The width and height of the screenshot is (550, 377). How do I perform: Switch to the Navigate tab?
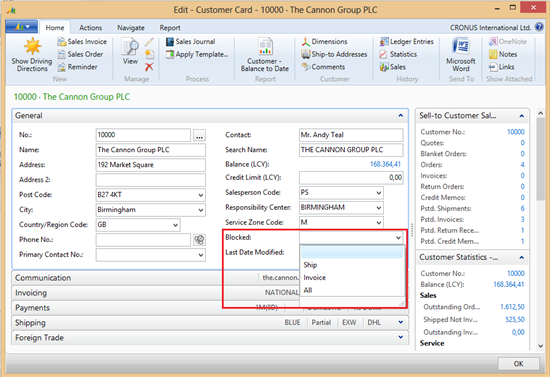coord(131,28)
